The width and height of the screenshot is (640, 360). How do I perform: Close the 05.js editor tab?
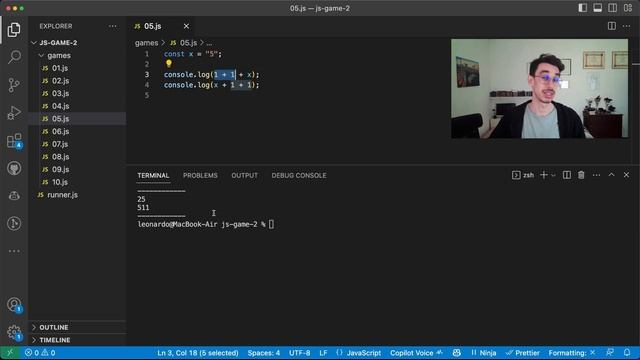tap(186, 26)
